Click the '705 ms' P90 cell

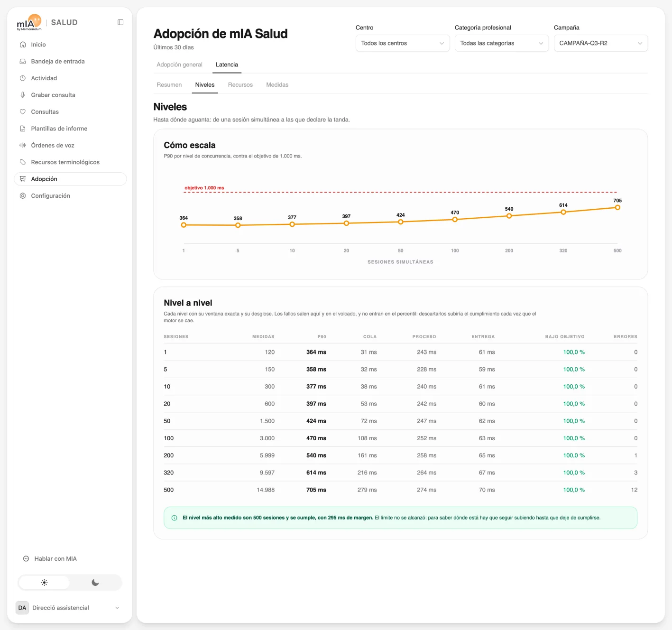tap(316, 490)
